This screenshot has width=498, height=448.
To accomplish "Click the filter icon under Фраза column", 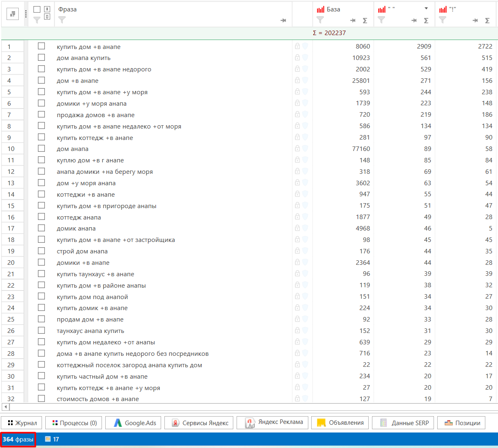I will coord(62,20).
